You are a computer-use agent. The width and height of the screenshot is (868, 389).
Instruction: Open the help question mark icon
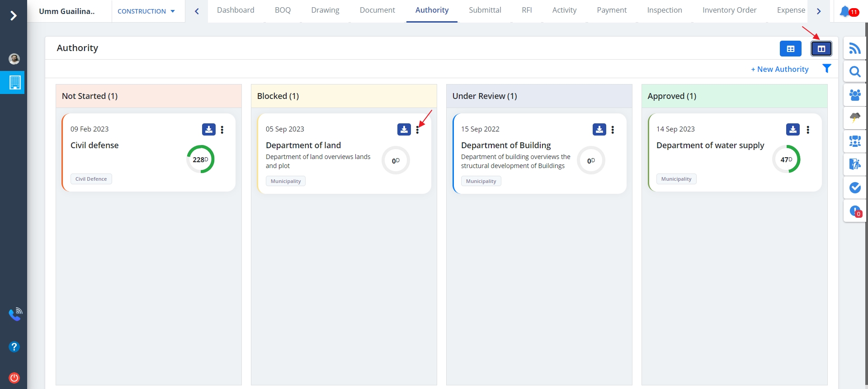click(14, 347)
